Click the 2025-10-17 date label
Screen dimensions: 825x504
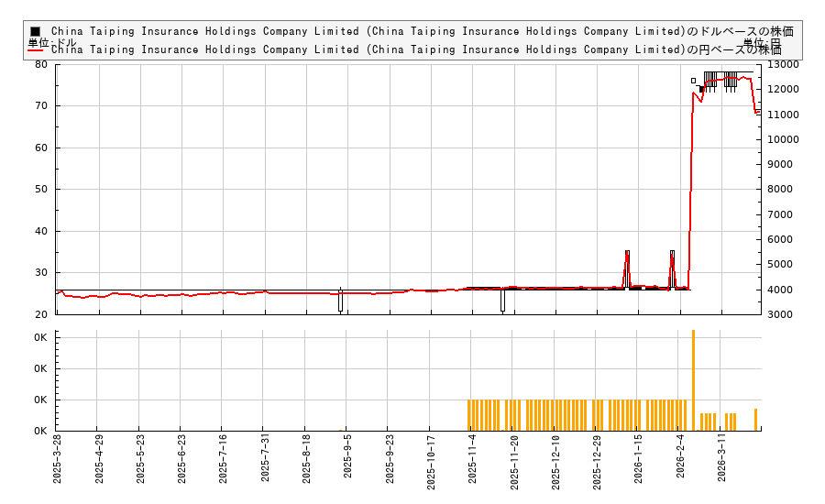pyautogui.click(x=431, y=462)
